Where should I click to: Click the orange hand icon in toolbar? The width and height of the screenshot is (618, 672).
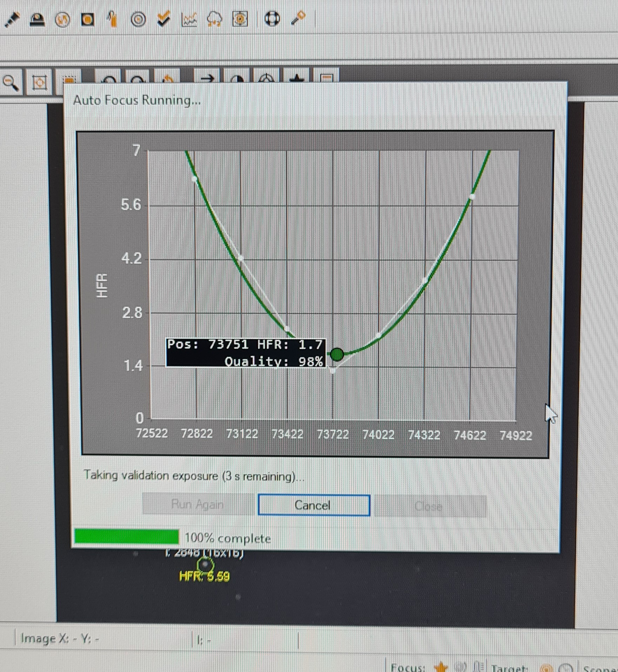click(112, 19)
